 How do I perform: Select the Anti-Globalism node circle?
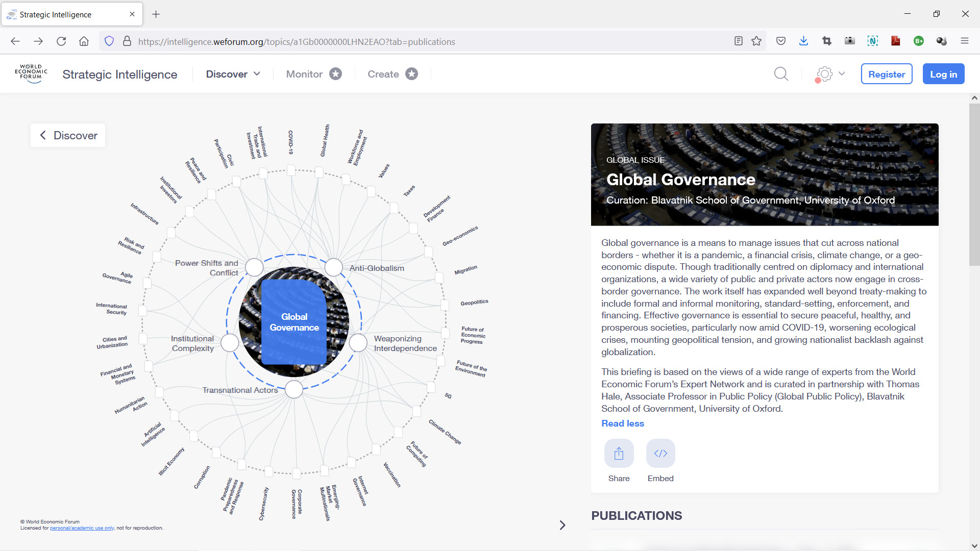[333, 267]
